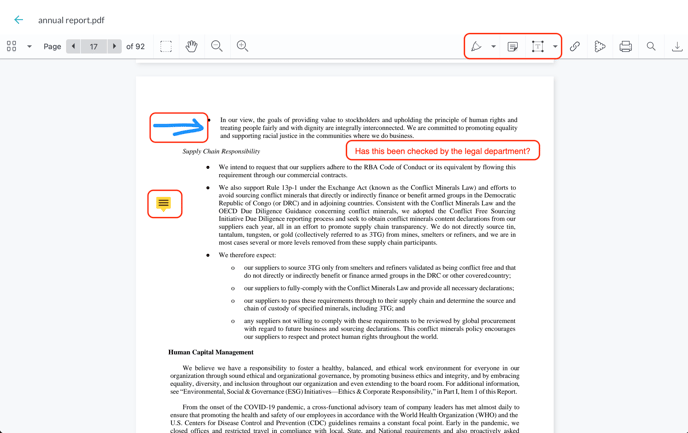Print the document
Image resolution: width=688 pixels, height=433 pixels.
point(626,46)
